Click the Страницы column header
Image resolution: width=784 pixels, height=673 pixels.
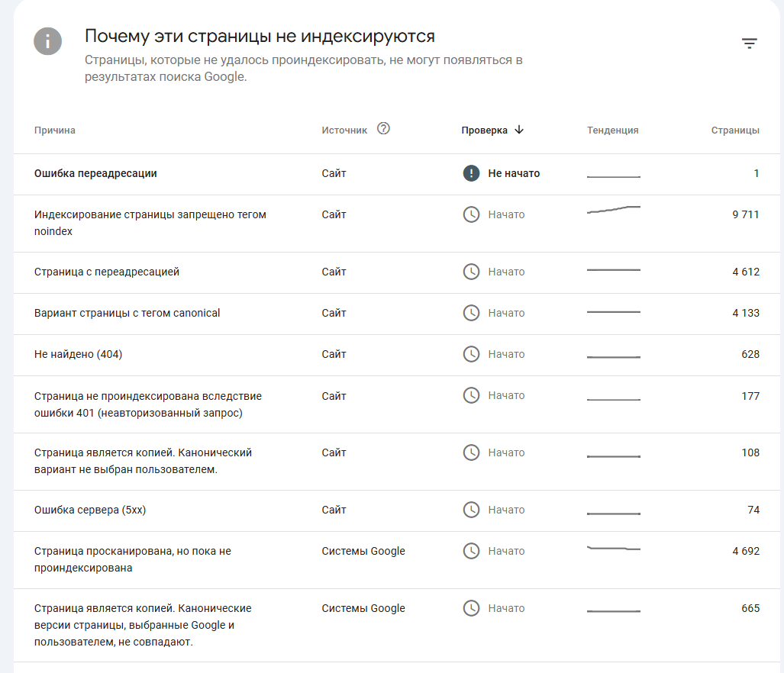click(735, 130)
